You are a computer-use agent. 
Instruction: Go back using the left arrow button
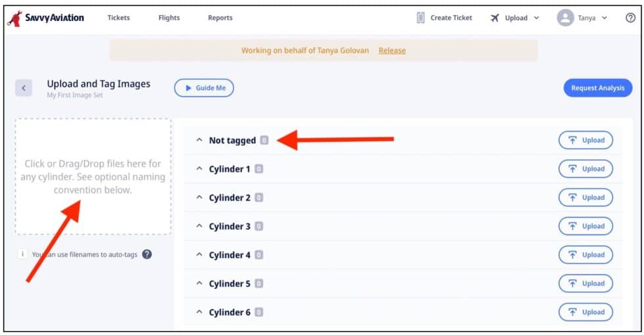pyautogui.click(x=24, y=88)
